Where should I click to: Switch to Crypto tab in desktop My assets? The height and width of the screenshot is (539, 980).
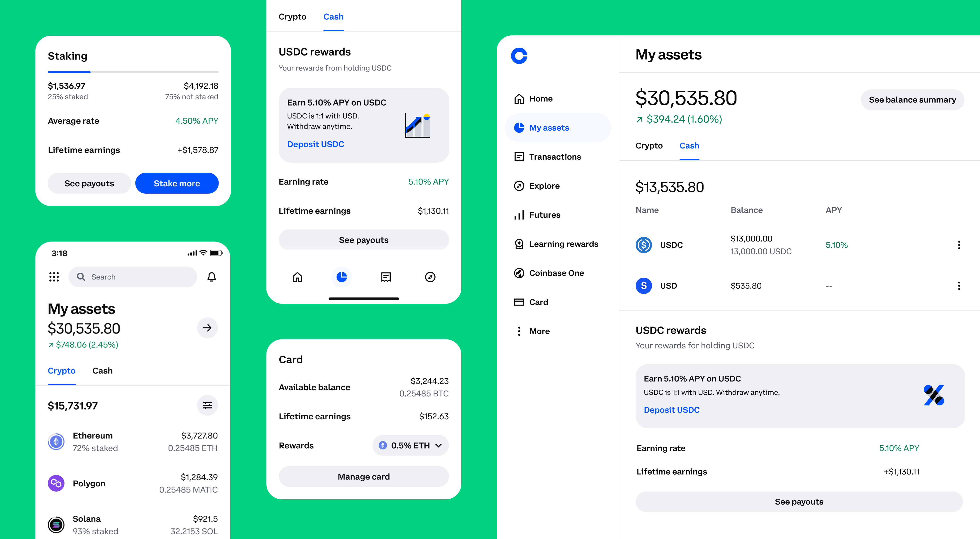(649, 146)
